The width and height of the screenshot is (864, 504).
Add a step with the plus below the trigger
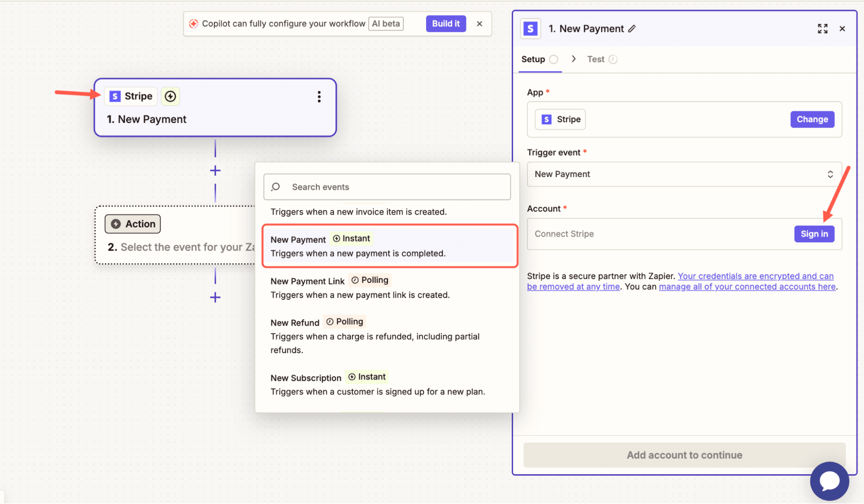[x=215, y=171]
